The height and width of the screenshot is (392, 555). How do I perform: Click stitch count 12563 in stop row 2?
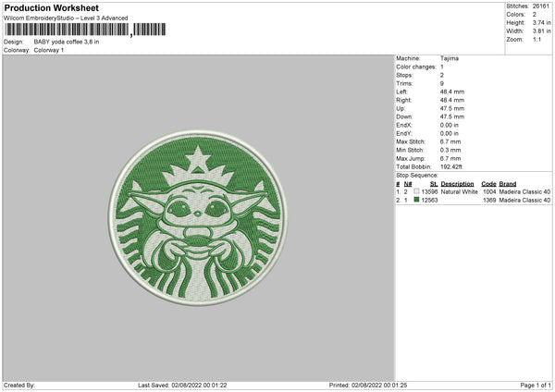coord(429,200)
